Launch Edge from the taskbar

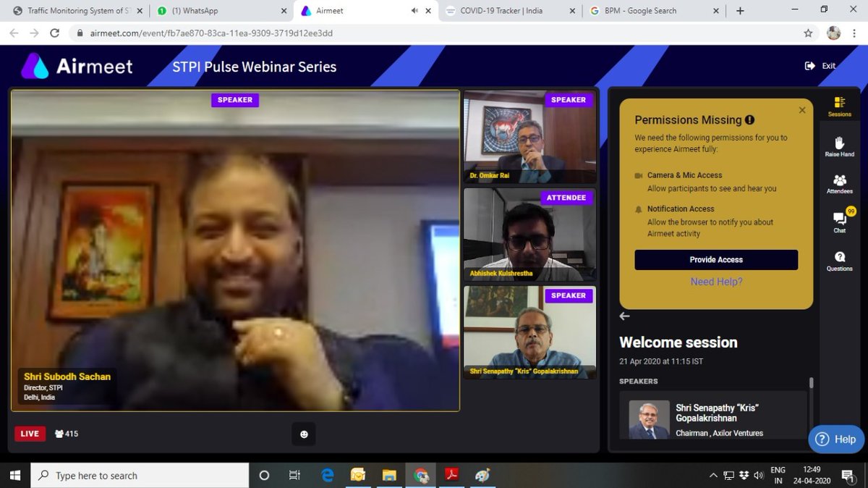click(327, 475)
